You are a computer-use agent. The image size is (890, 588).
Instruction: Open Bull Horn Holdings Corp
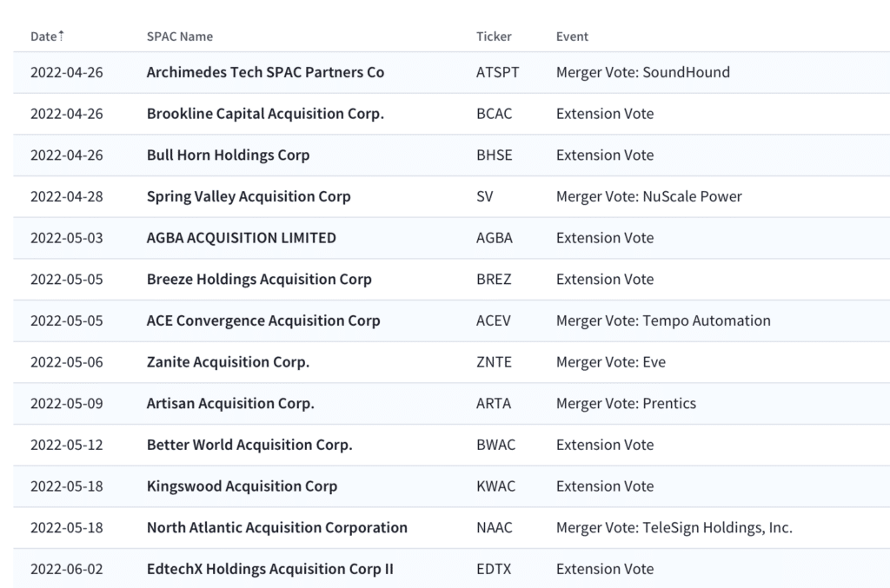coord(229,155)
